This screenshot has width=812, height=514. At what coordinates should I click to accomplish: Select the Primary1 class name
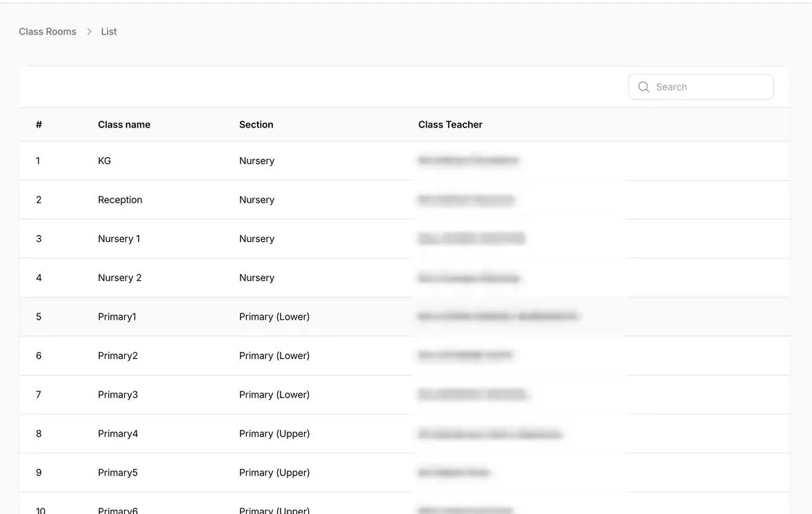117,317
